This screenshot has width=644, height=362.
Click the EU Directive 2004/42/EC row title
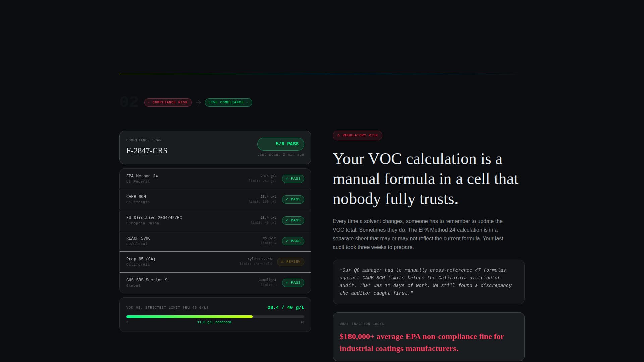pyautogui.click(x=154, y=218)
